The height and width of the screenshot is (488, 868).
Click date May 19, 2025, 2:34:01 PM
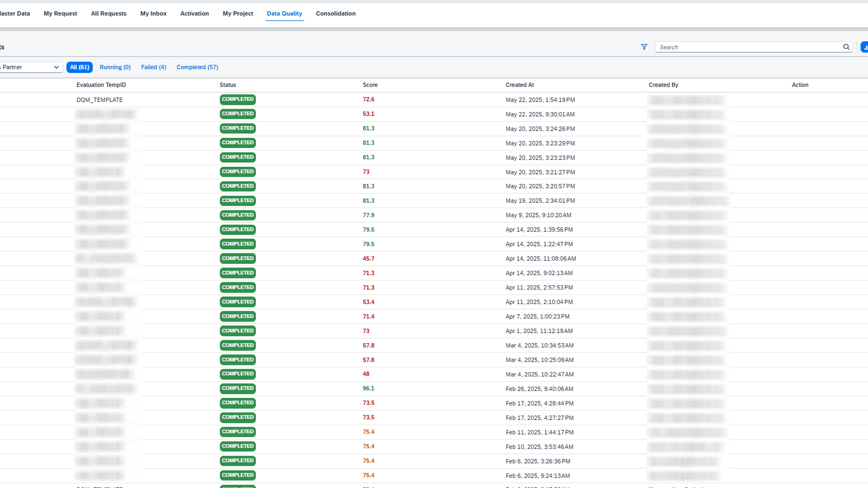[540, 201]
